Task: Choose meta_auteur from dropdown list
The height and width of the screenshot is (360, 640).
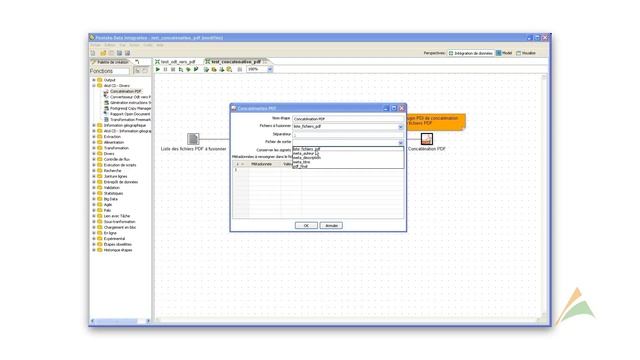Action: point(348,153)
